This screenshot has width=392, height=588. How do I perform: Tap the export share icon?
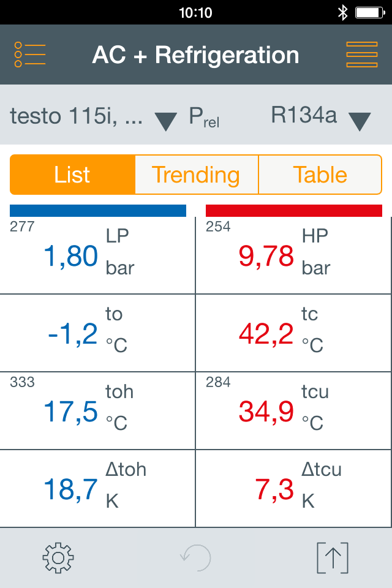[x=332, y=557]
